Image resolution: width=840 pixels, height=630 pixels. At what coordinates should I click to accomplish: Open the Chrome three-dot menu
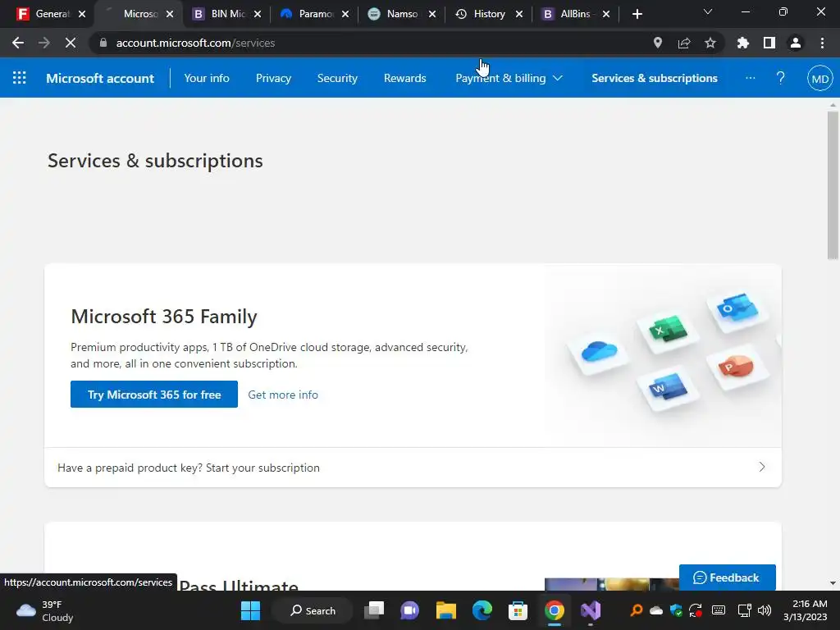point(822,43)
